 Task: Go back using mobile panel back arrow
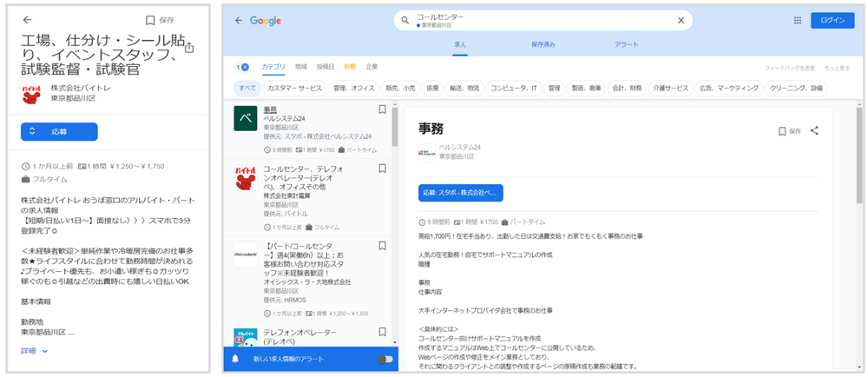pyautogui.click(x=27, y=20)
